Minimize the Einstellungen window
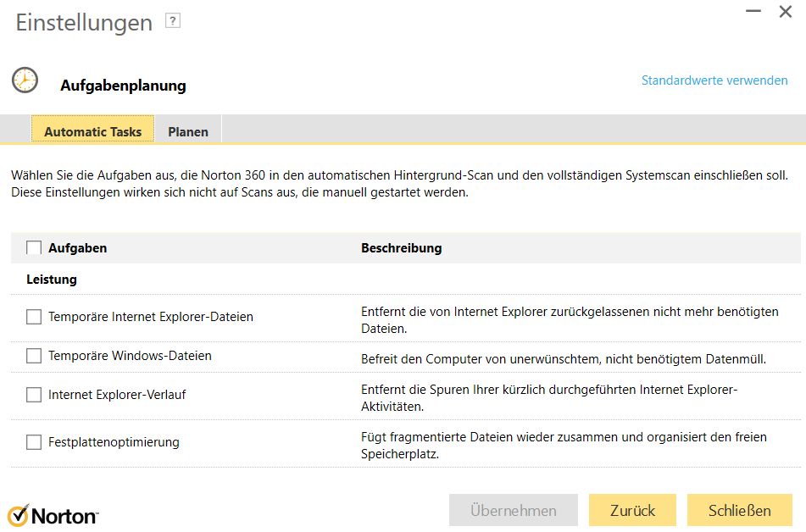Screen dimensions: 806x532 click(753, 12)
